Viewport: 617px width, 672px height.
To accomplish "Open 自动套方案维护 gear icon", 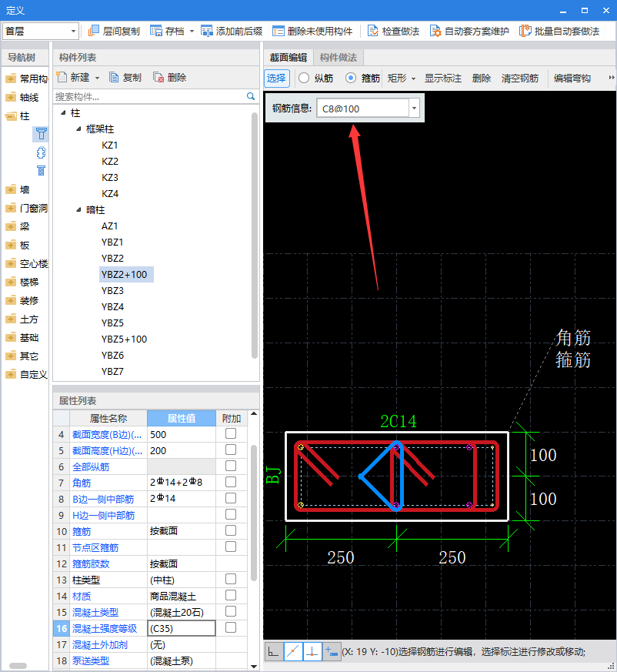I will pyautogui.click(x=435, y=31).
